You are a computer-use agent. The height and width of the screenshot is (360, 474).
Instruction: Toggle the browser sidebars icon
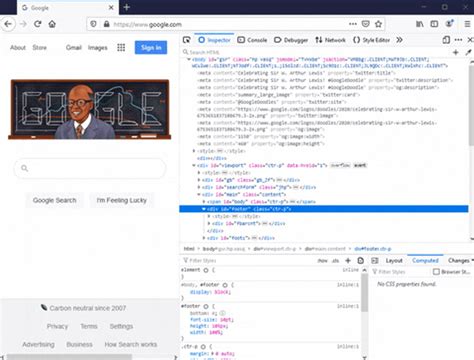pos(434,24)
